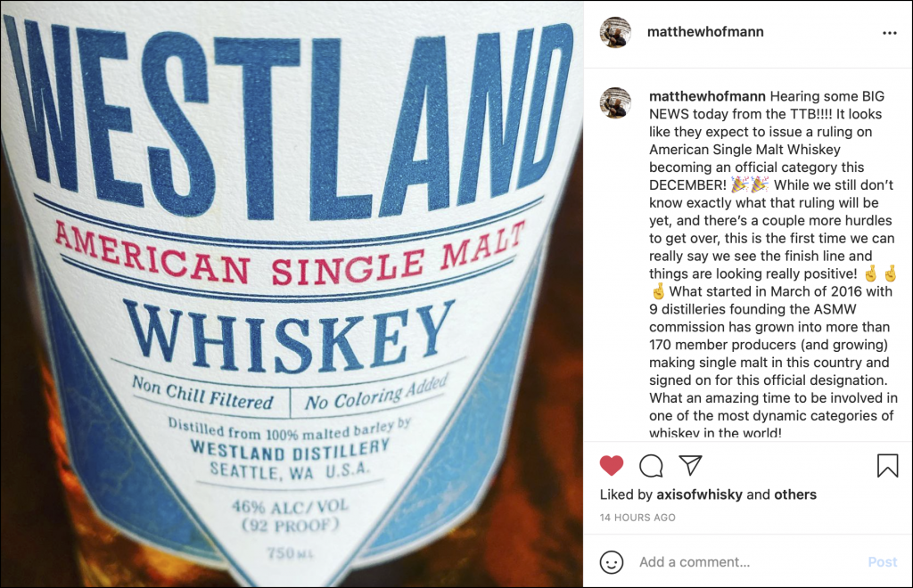Click the Post comment button
913x588 pixels.
coord(882,562)
